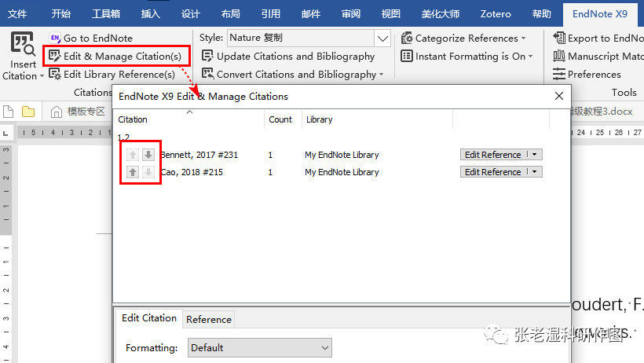Move Bennett, 2017 citation down
The height and width of the screenshot is (363, 644).
pyautogui.click(x=148, y=155)
